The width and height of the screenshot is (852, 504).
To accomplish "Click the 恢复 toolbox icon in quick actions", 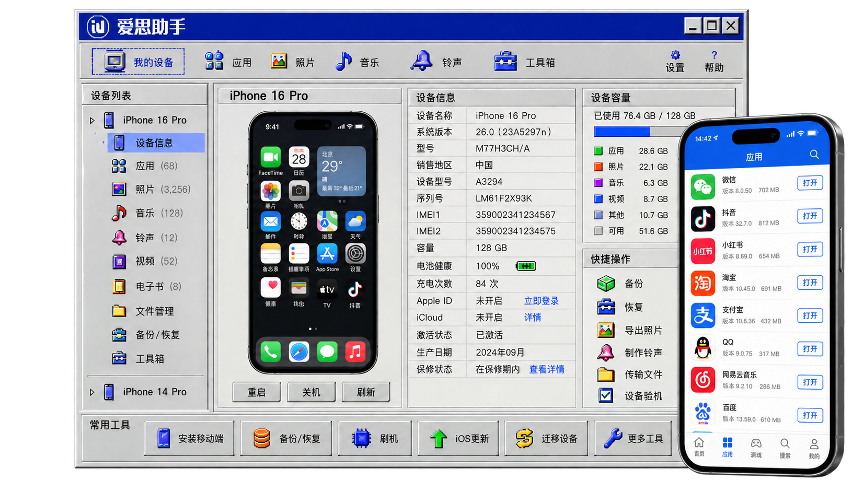I will [x=606, y=307].
